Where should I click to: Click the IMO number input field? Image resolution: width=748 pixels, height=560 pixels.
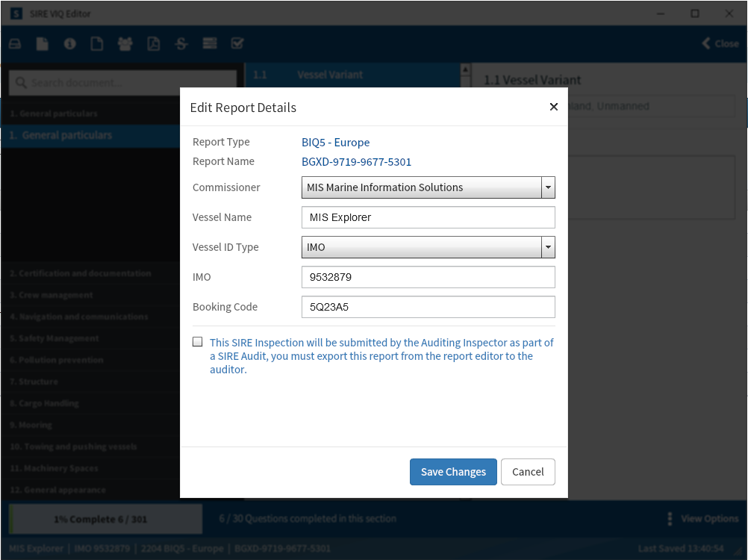click(x=428, y=277)
